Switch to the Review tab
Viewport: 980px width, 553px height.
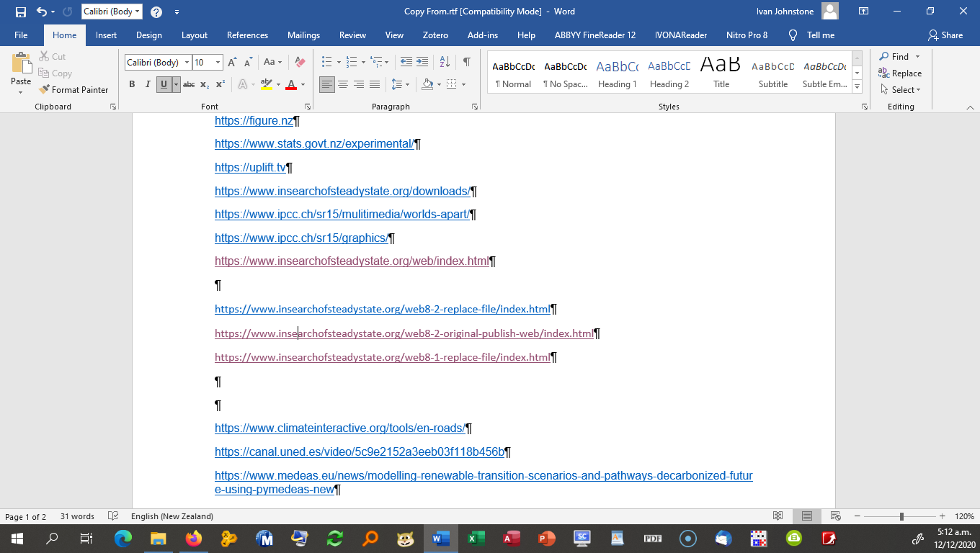353,35
